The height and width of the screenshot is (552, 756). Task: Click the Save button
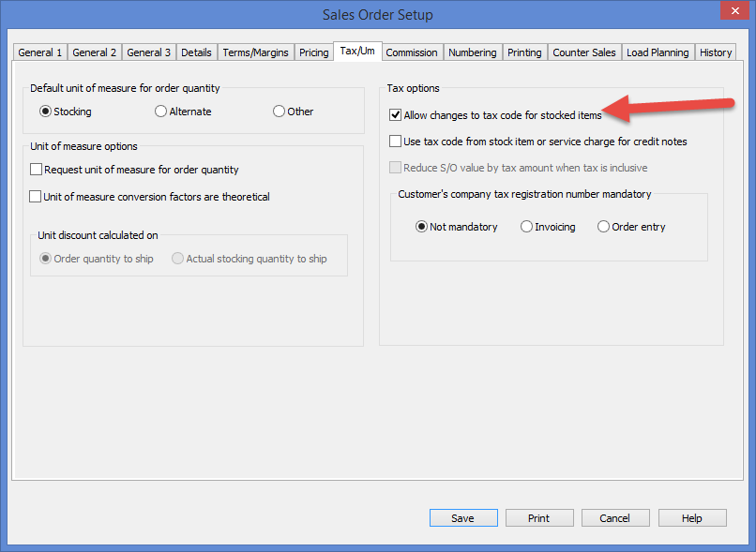point(462,518)
